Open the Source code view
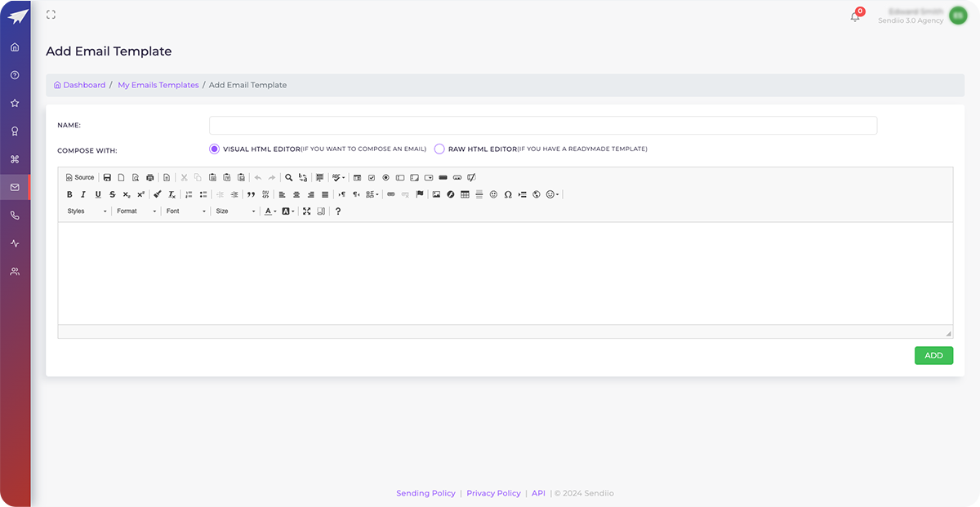This screenshot has height=507, width=980. tap(79, 177)
